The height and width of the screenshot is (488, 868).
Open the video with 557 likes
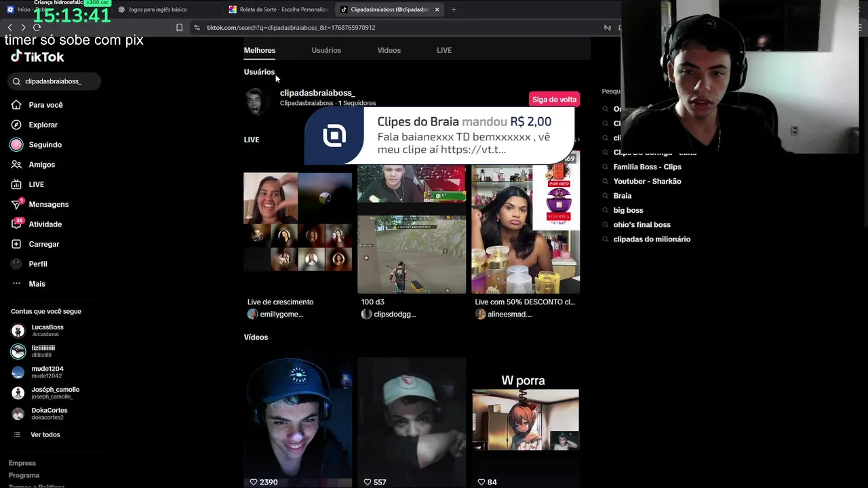412,422
